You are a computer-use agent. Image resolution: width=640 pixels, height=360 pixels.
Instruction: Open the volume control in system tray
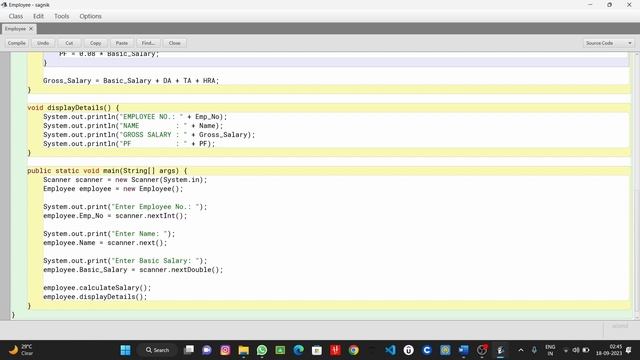coord(576,350)
